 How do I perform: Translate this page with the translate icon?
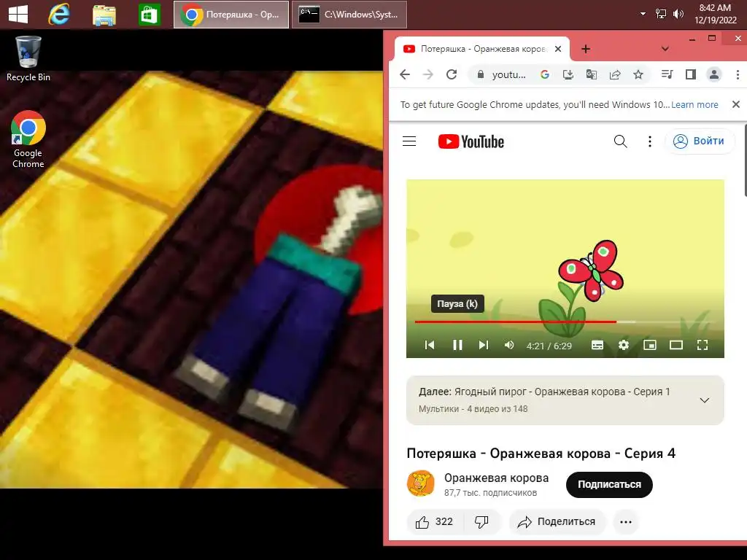coord(591,74)
